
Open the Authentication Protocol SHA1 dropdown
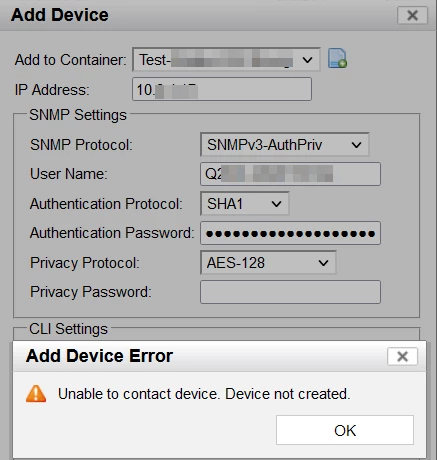pos(245,203)
